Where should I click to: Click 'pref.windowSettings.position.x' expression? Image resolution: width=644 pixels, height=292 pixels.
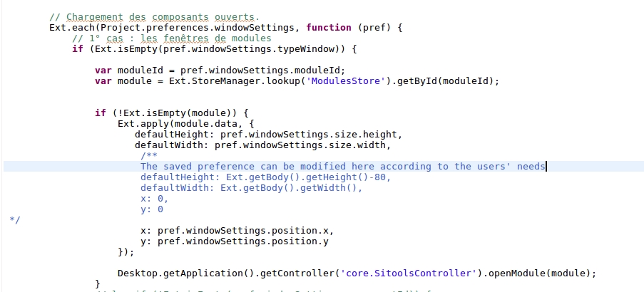243,231
